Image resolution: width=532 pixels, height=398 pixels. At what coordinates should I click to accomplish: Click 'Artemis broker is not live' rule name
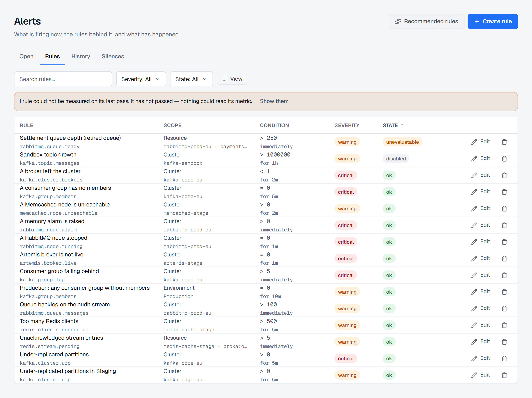(x=51, y=254)
